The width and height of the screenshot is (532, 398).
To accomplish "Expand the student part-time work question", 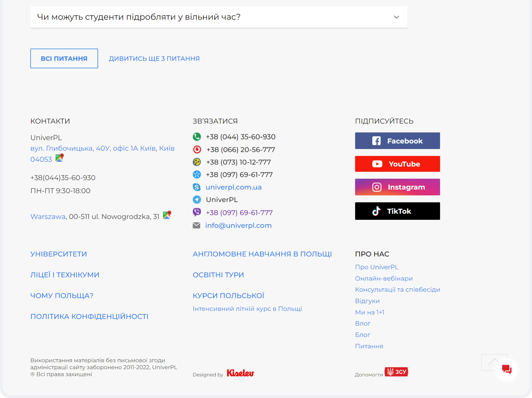I will [138, 17].
